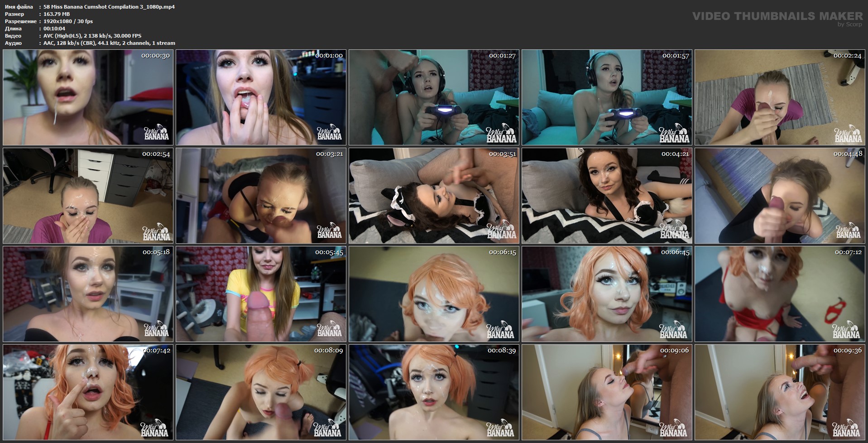Click the VIDEO THUMBNAILS MAKER title text
This screenshot has width=868, height=443.
pos(777,16)
